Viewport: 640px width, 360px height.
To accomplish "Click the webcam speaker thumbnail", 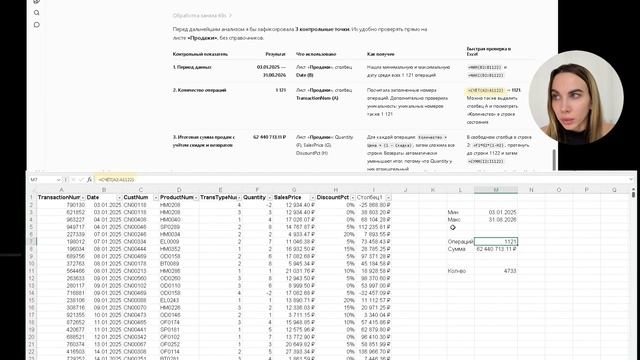I will pos(576,98).
